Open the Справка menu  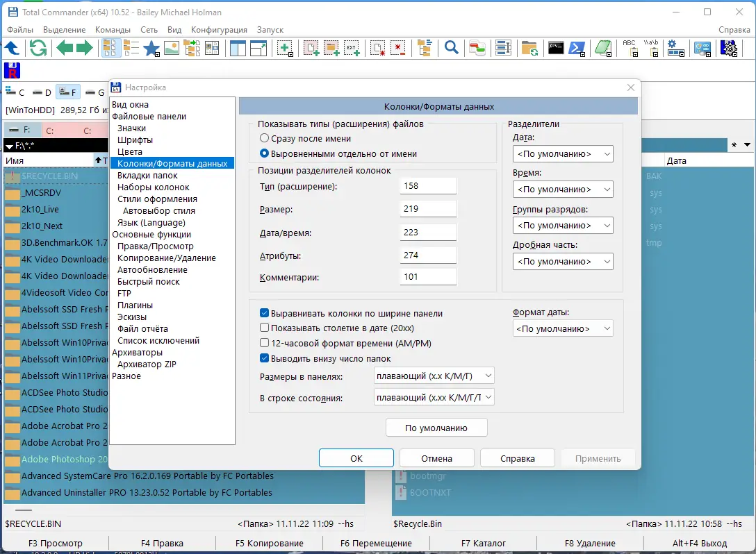click(734, 29)
